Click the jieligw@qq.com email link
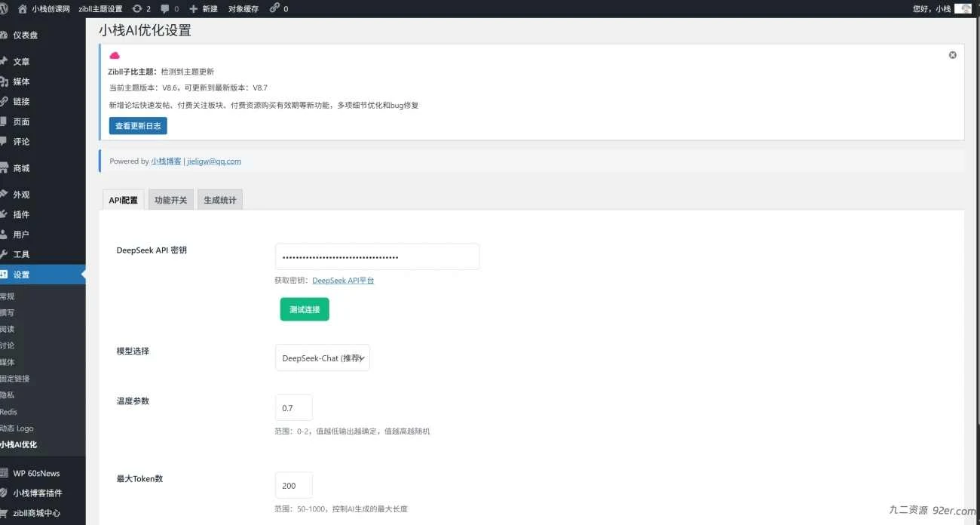 click(214, 161)
